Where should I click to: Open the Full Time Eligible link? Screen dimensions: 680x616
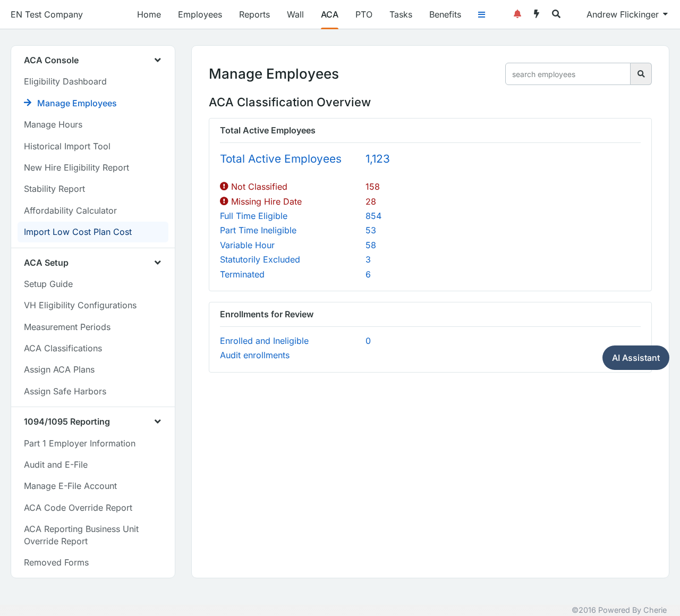pos(254,216)
